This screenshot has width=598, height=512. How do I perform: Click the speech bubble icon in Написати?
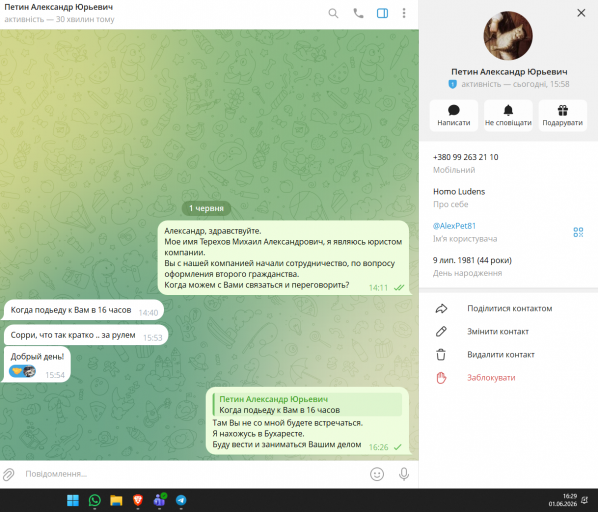click(453, 110)
